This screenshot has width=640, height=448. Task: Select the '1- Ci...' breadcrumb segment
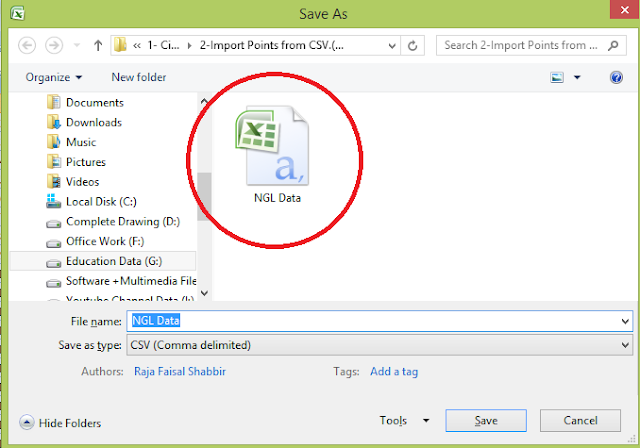163,45
